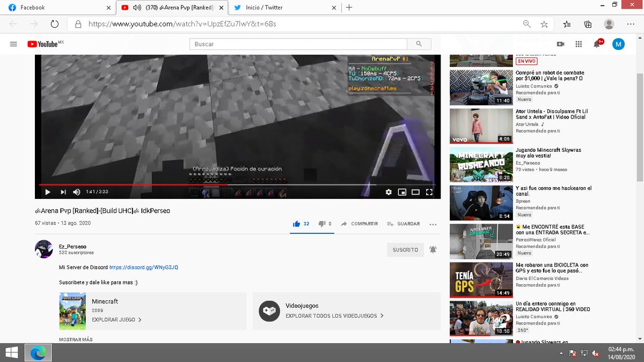Open the BASE con ENTRADA SECRETA thumbnail
Viewport: 644px width, 362px height.
pyautogui.click(x=481, y=241)
